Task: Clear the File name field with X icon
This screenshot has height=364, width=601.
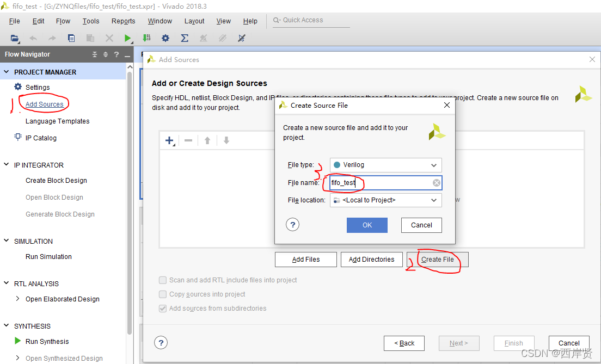Action: pos(436,183)
